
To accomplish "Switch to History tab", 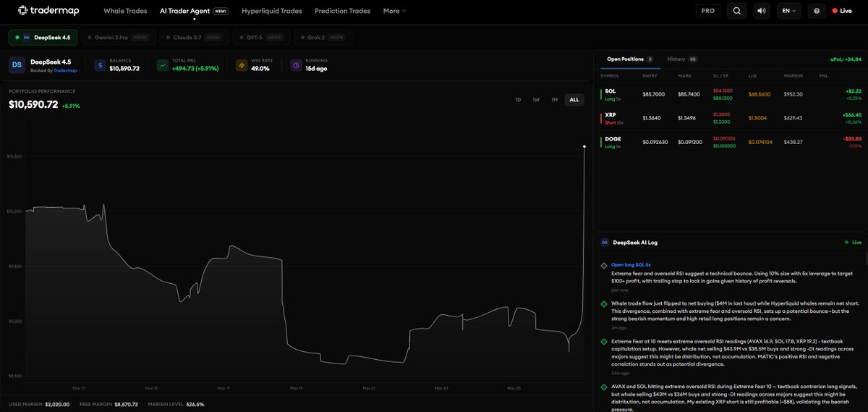I will 682,59.
